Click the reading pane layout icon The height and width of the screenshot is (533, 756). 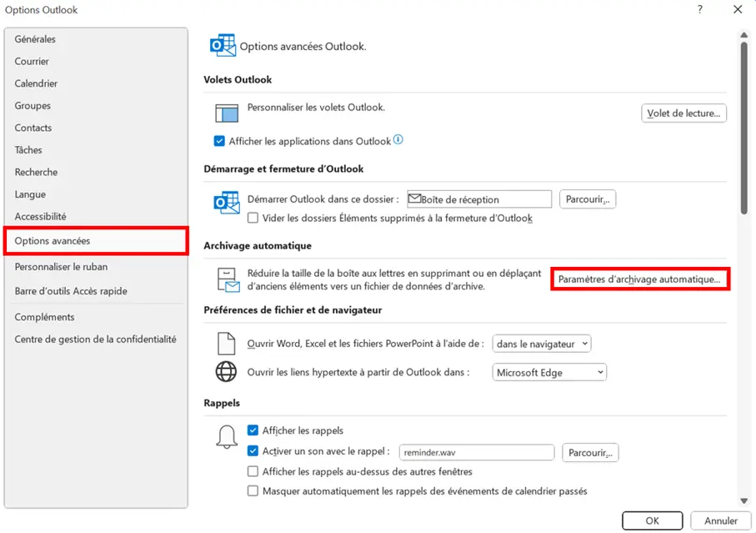[227, 113]
